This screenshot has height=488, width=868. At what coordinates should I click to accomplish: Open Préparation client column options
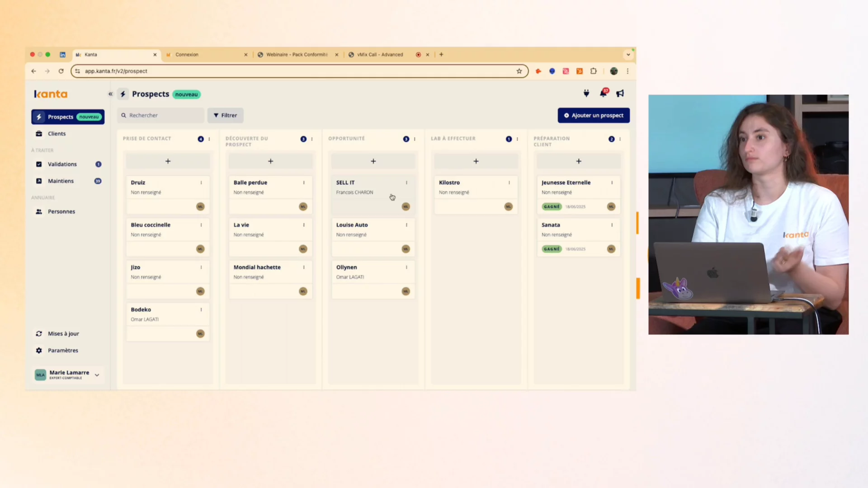coord(620,139)
